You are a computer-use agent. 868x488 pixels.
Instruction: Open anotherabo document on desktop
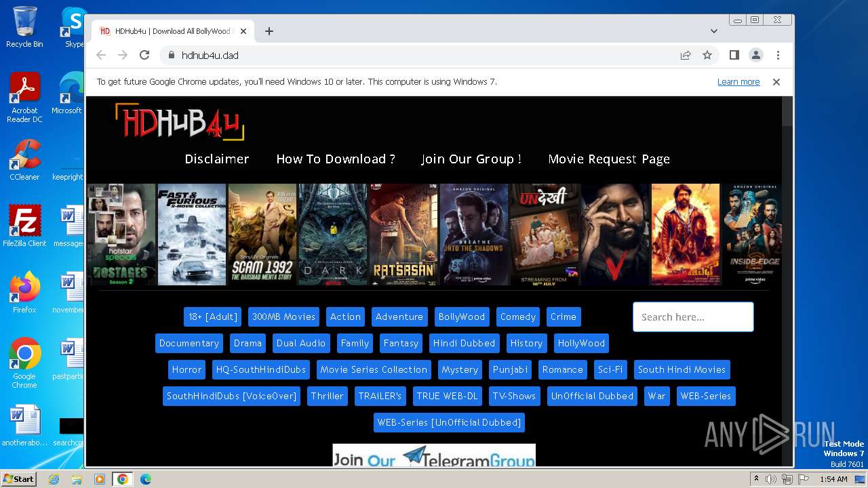[24, 426]
